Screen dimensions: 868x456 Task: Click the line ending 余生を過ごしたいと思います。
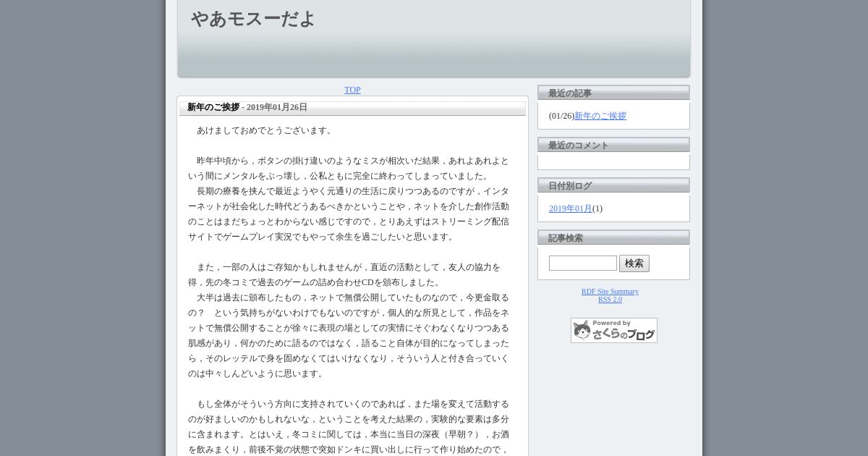323,237
